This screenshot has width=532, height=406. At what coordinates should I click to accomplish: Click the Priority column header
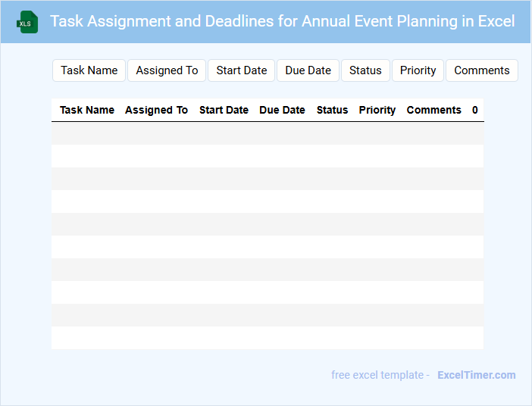tap(377, 110)
